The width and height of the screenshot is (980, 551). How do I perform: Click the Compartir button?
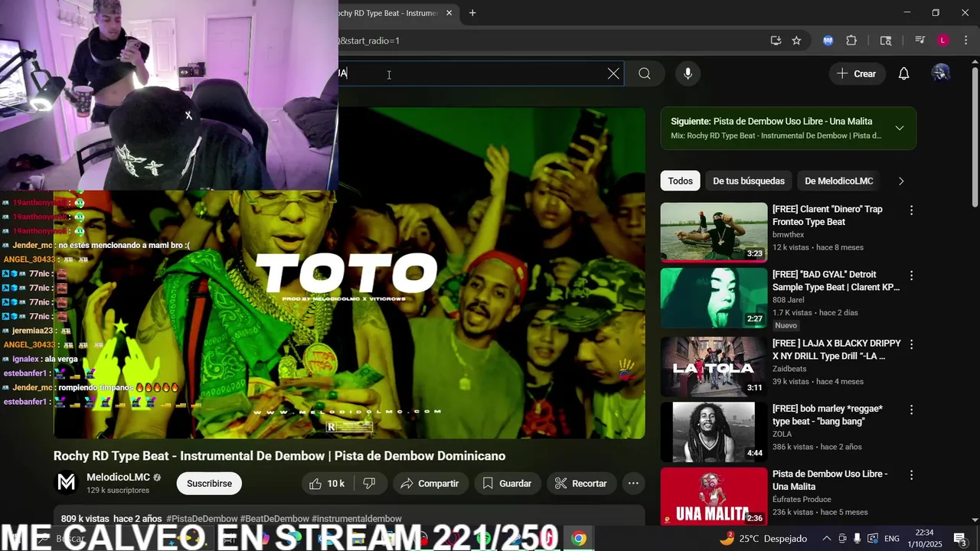(429, 484)
